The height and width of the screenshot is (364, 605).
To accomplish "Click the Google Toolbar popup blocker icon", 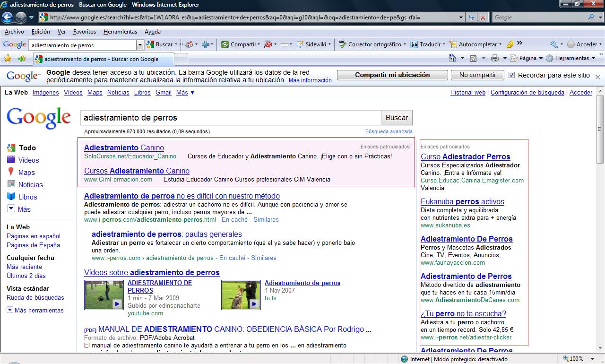I will 268,44.
